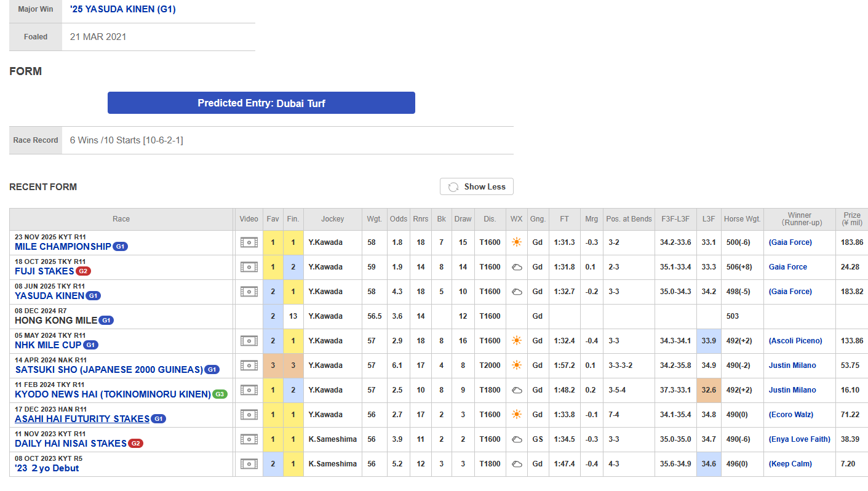Viewport: 868px width, 491px height.
Task: Click the sunny weather icon for Mile Championship
Action: [516, 242]
